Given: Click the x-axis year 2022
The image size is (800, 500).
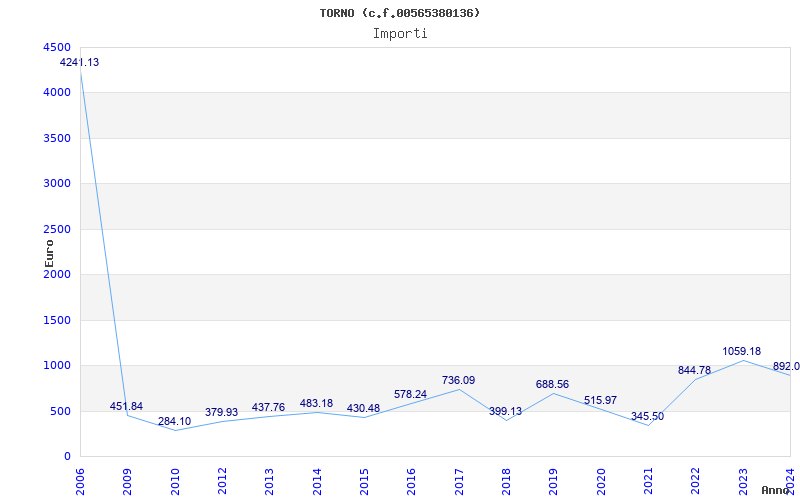Looking at the screenshot, I should pyautogui.click(x=695, y=482).
